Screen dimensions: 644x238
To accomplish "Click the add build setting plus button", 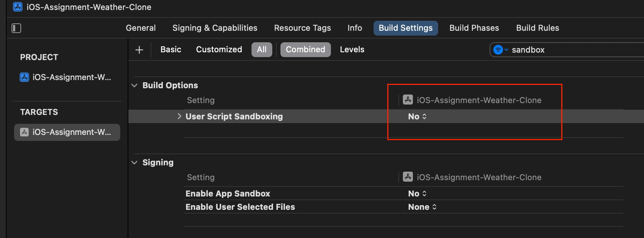I will point(139,50).
